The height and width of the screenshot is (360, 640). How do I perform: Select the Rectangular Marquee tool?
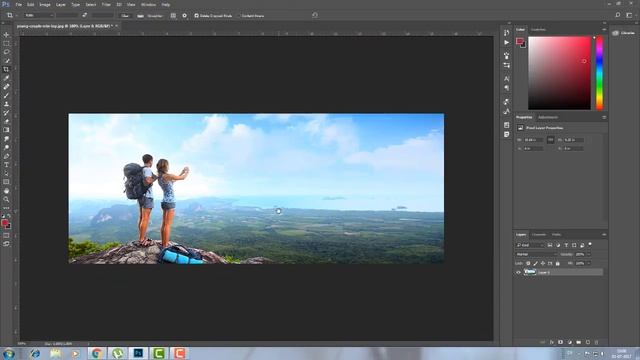pos(6,43)
